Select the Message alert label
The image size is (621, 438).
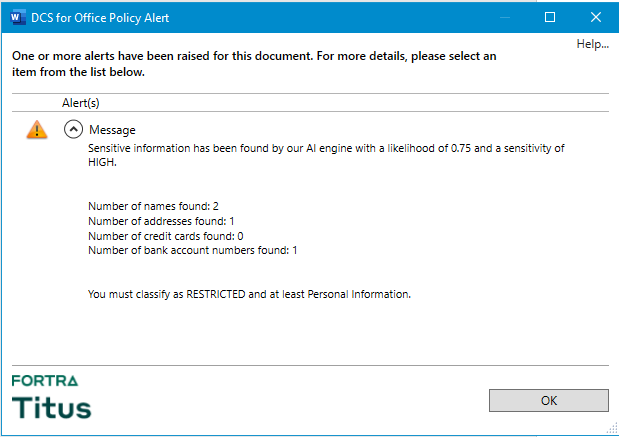click(x=112, y=130)
